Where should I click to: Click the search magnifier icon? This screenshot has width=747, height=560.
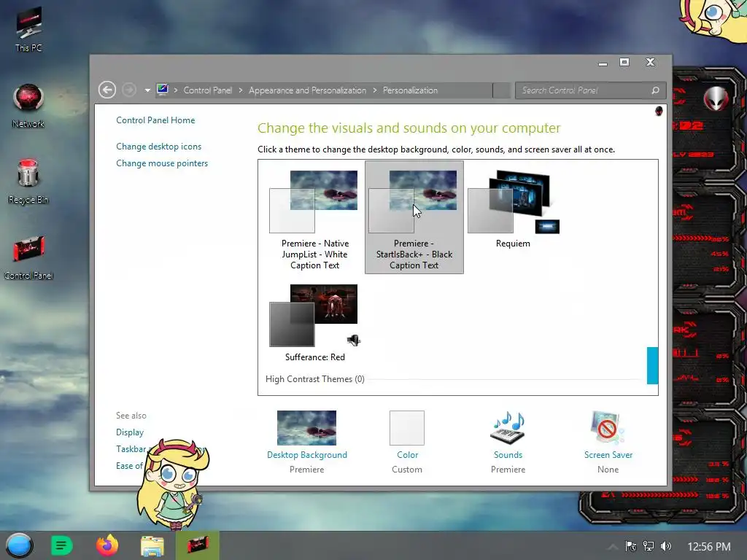pyautogui.click(x=656, y=90)
